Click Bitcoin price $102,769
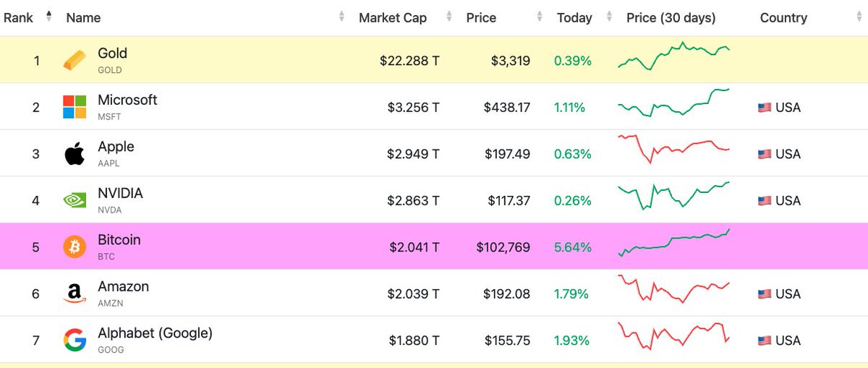The height and width of the screenshot is (368, 868). click(x=503, y=247)
